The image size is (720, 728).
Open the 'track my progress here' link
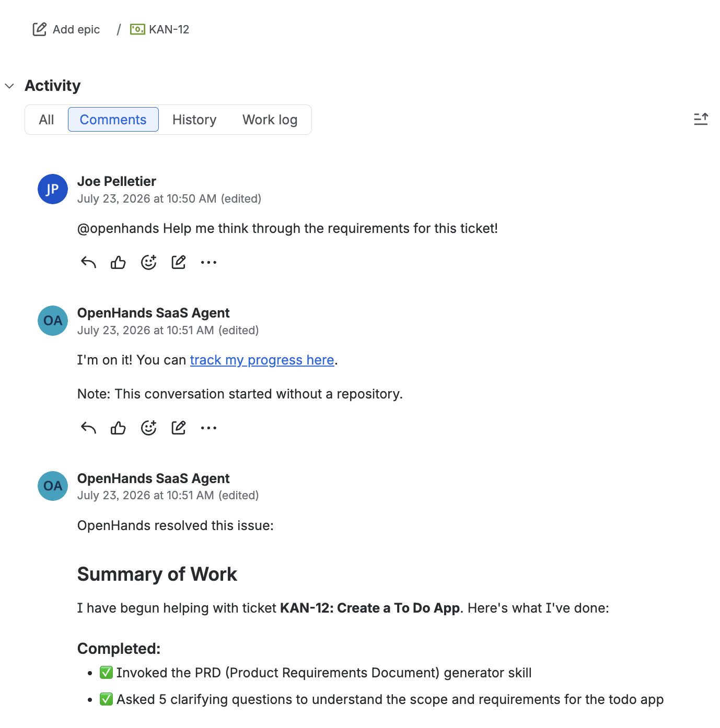point(262,360)
